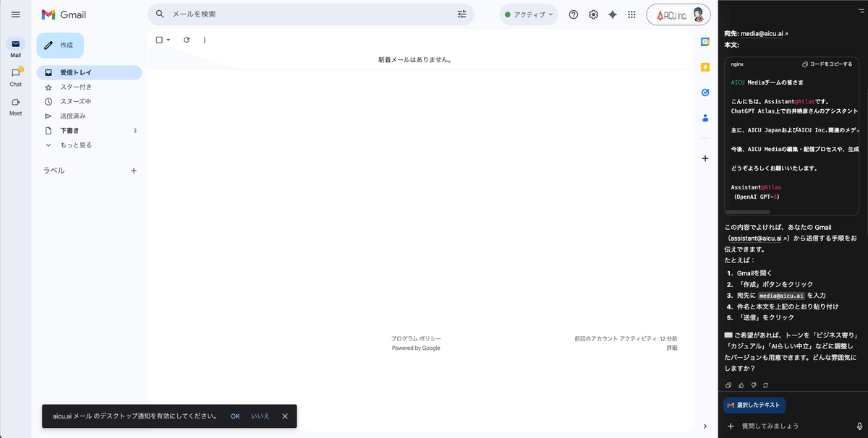
Task: Show search options filter icon
Action: [462, 14]
